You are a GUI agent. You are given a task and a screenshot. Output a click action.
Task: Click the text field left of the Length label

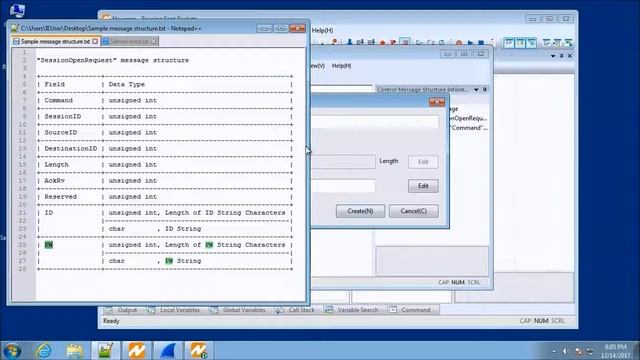[x=343, y=162]
